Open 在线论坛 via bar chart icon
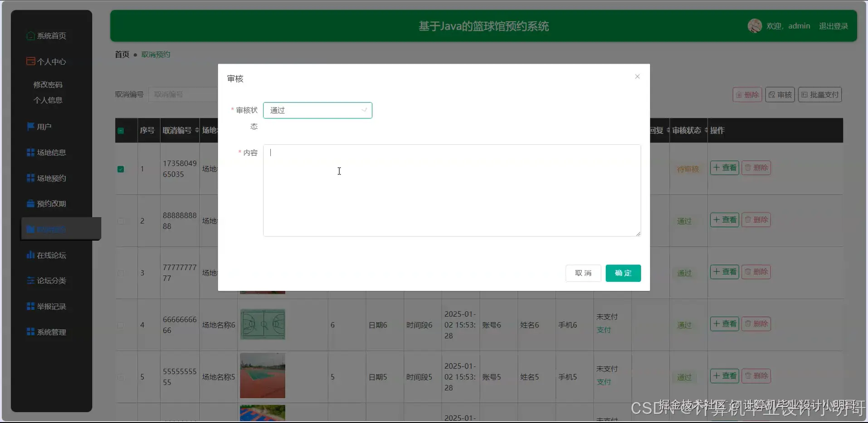Screen dimensions: 868x423 50,255
